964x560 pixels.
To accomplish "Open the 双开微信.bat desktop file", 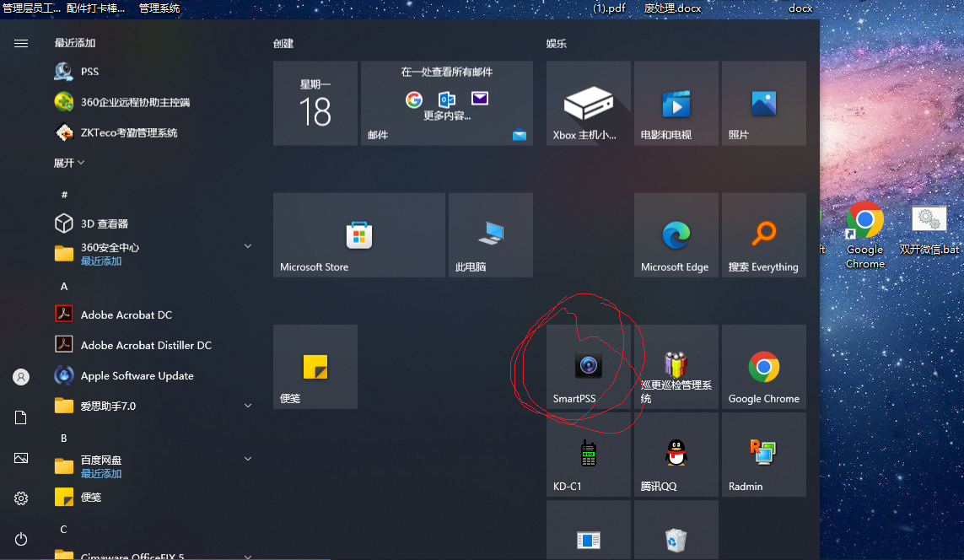I will [x=929, y=230].
